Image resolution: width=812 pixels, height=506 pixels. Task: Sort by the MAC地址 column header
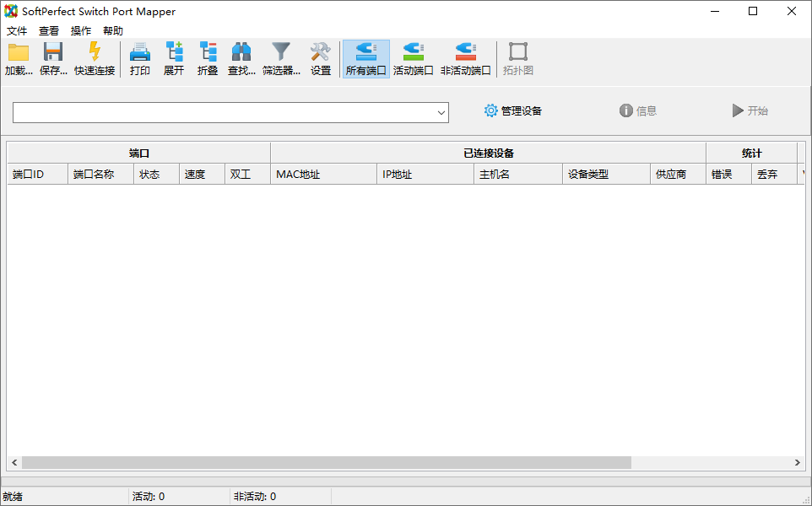[x=323, y=174]
